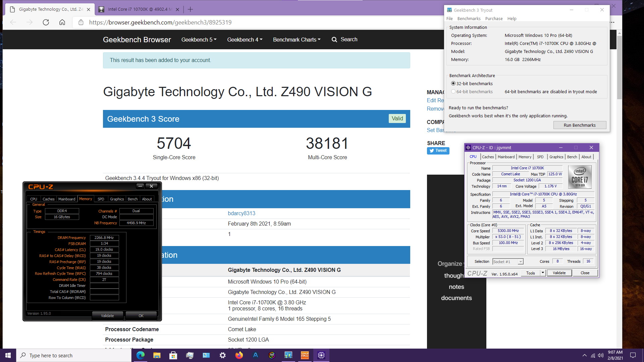The height and width of the screenshot is (362, 644).
Task: Open a new browser tab
Action: click(190, 9)
